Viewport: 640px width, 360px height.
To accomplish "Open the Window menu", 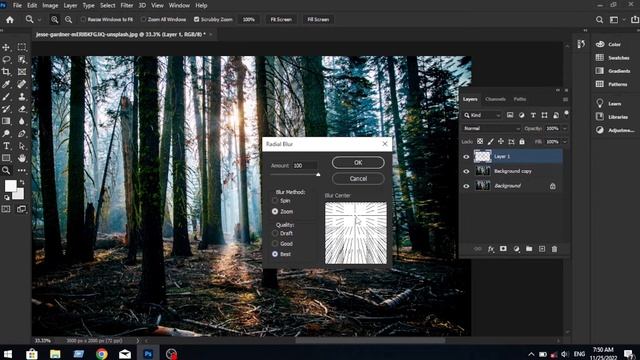I will (x=179, y=5).
